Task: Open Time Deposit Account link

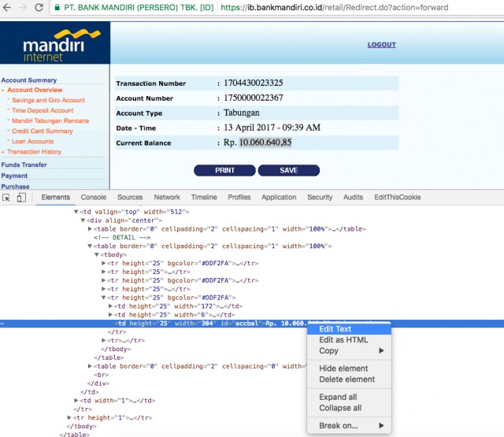Action: click(43, 110)
